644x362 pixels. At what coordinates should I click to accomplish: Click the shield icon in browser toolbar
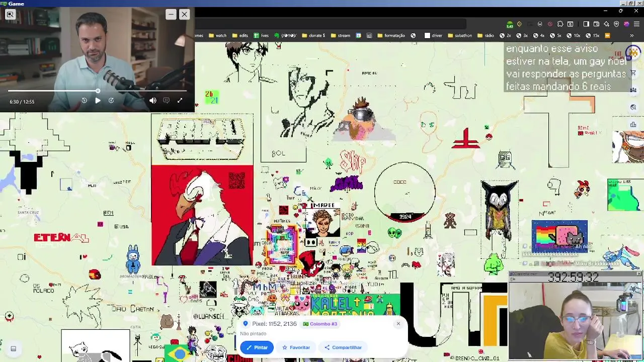(616, 24)
